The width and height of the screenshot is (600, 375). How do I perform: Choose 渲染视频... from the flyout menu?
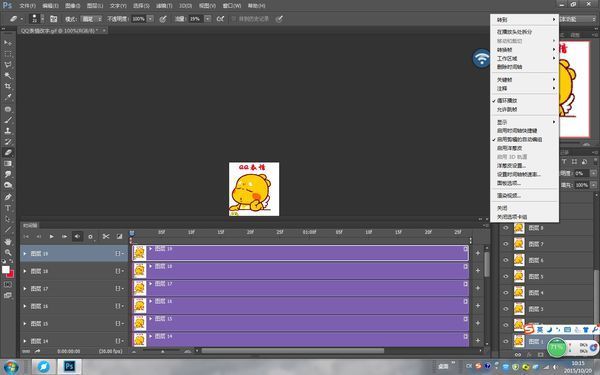(x=509, y=196)
